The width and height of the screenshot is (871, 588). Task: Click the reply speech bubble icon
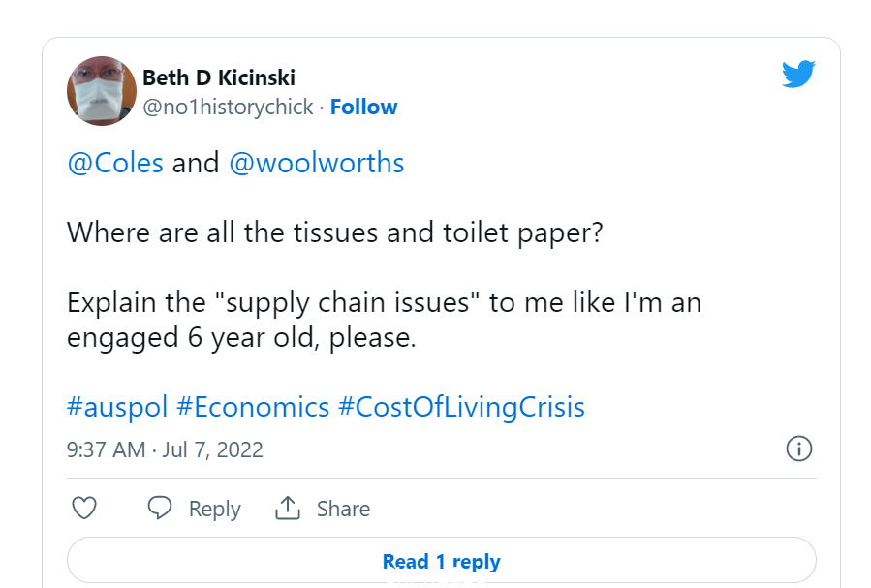coord(160,508)
